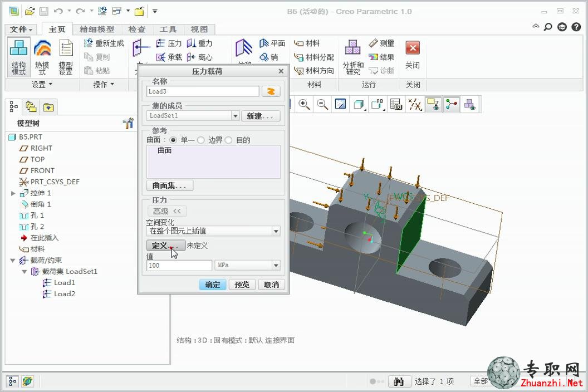Switch to Thermal mode (热模式) icon
Viewport: 588px width, 392px height.
coord(42,57)
